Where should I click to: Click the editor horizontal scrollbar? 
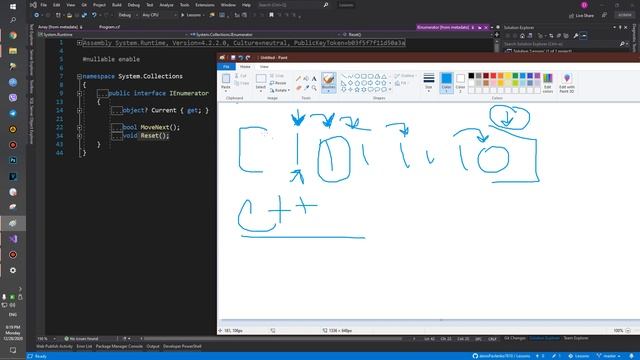273,339
